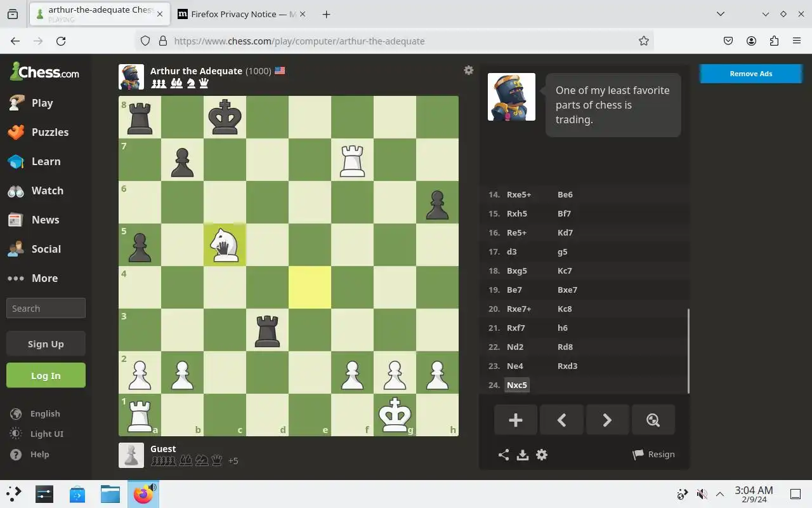The height and width of the screenshot is (508, 812).
Task: Open the News menu
Action: pyautogui.click(x=46, y=220)
